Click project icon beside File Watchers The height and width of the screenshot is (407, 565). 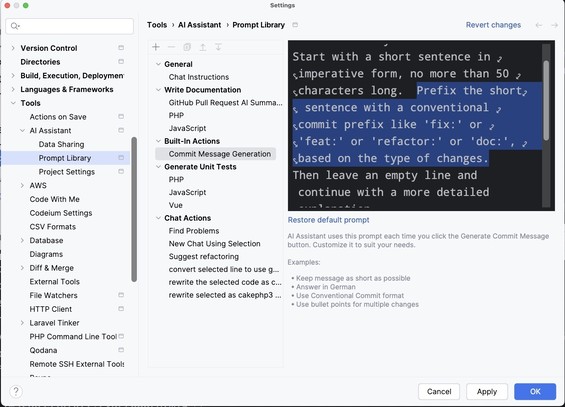coord(121,295)
